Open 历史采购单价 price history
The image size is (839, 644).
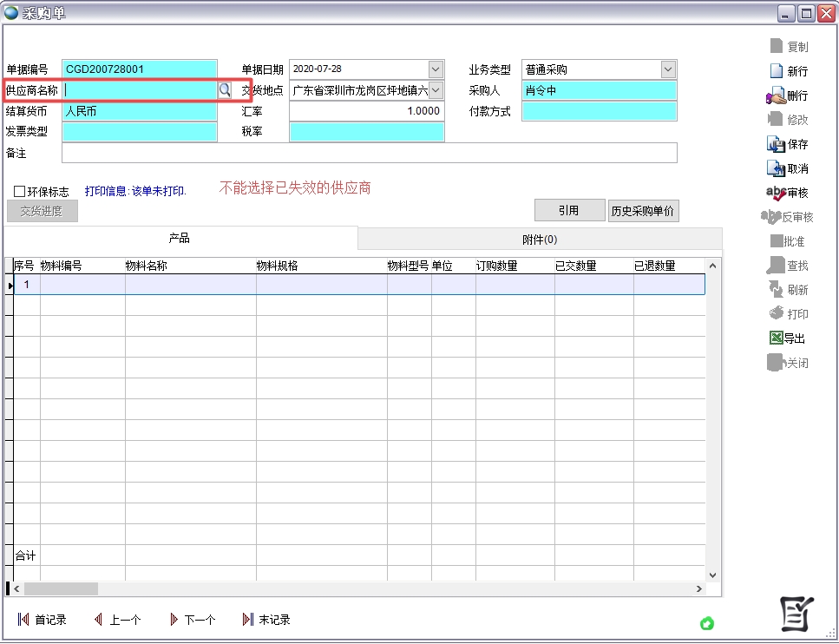643,211
